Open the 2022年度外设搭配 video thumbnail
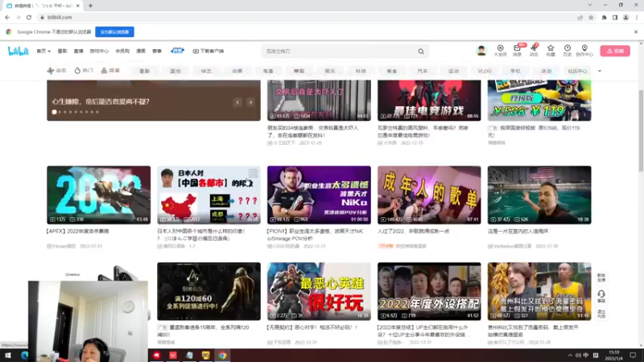This screenshot has height=362, width=644. (429, 291)
